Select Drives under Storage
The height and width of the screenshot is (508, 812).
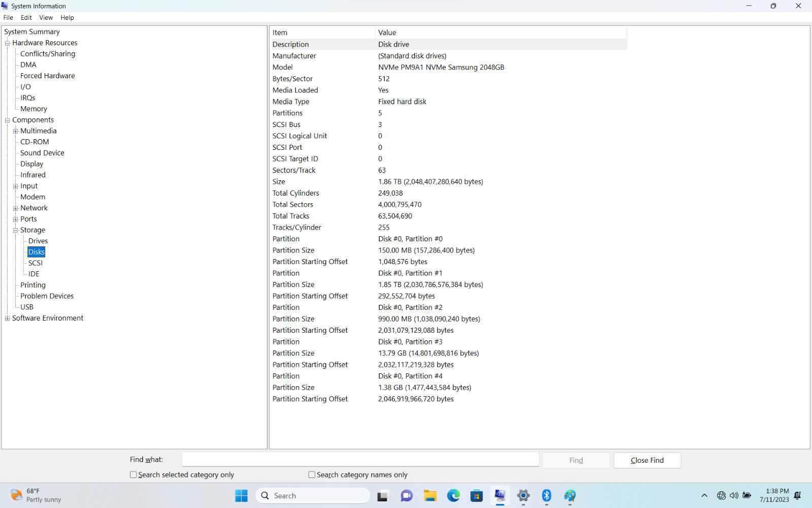point(38,241)
